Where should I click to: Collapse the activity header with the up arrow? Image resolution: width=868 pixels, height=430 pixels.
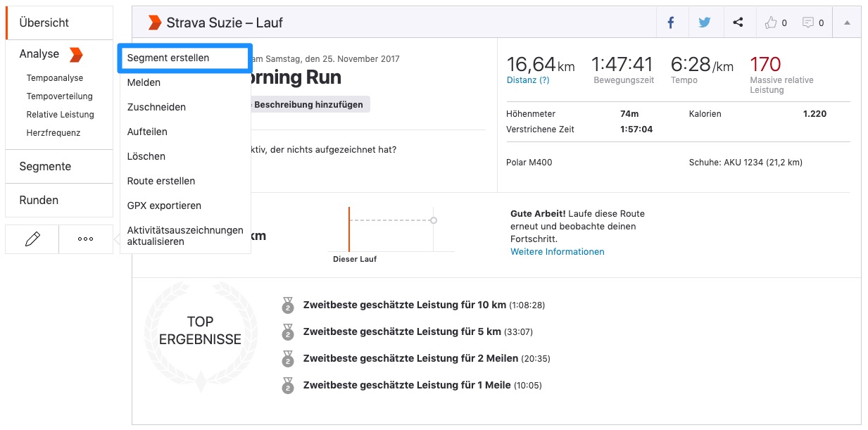click(x=847, y=22)
